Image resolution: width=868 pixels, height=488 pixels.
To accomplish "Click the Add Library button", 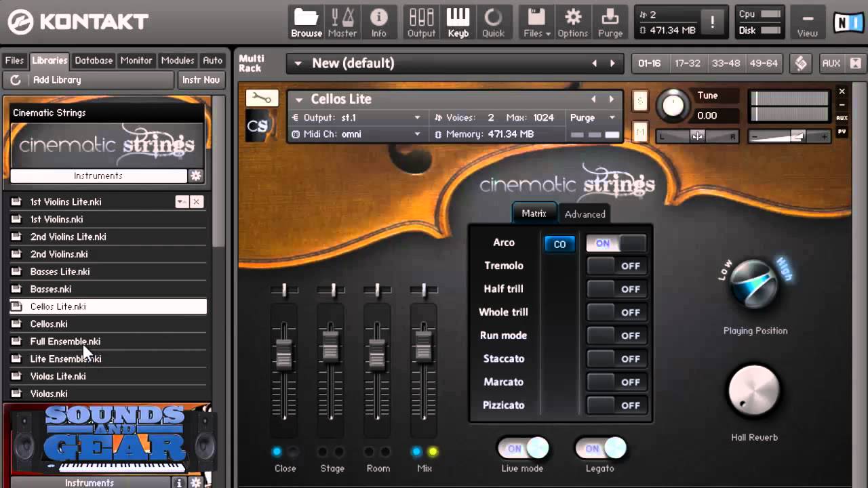I will coord(89,80).
